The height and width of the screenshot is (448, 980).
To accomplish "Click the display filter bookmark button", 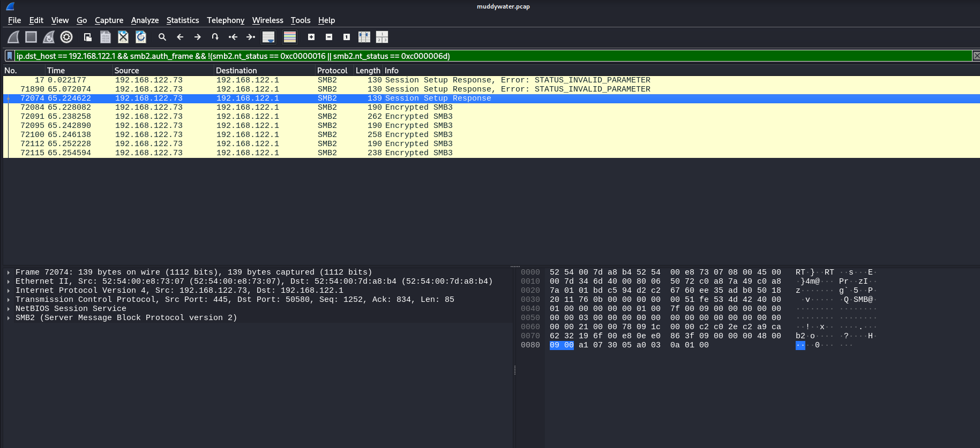I will pos(9,56).
